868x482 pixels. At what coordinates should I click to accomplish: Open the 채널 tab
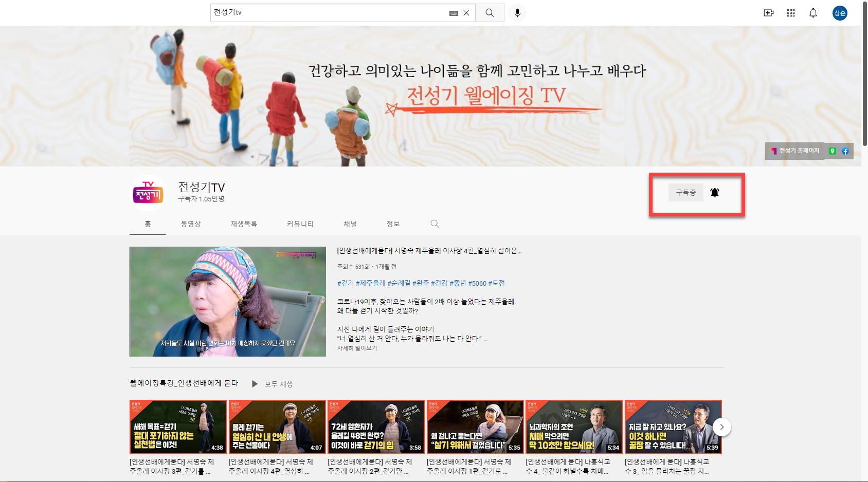point(350,224)
